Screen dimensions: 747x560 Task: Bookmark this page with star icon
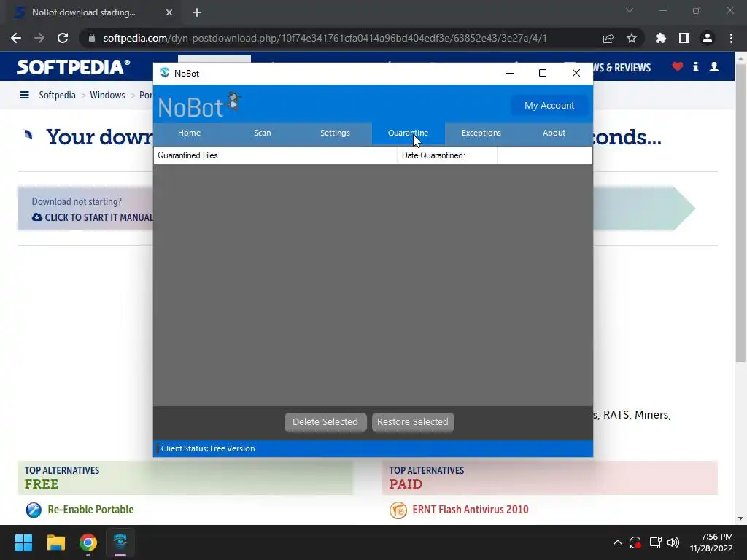632,38
